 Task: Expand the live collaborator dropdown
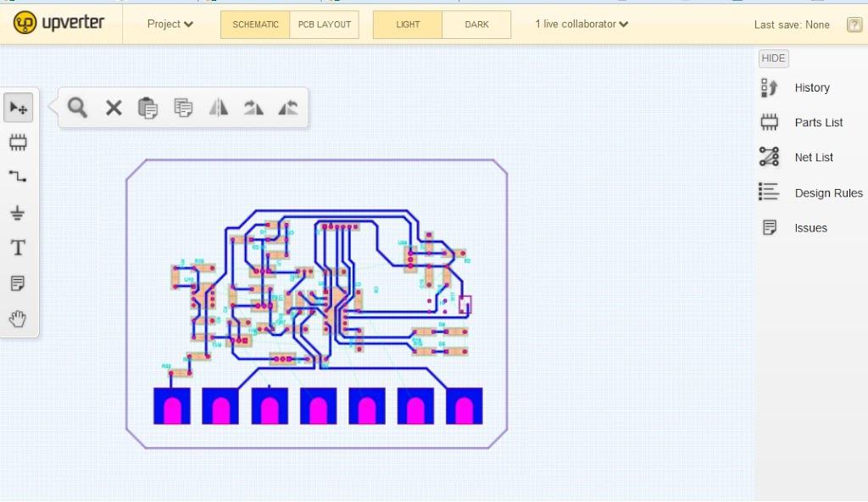click(581, 24)
